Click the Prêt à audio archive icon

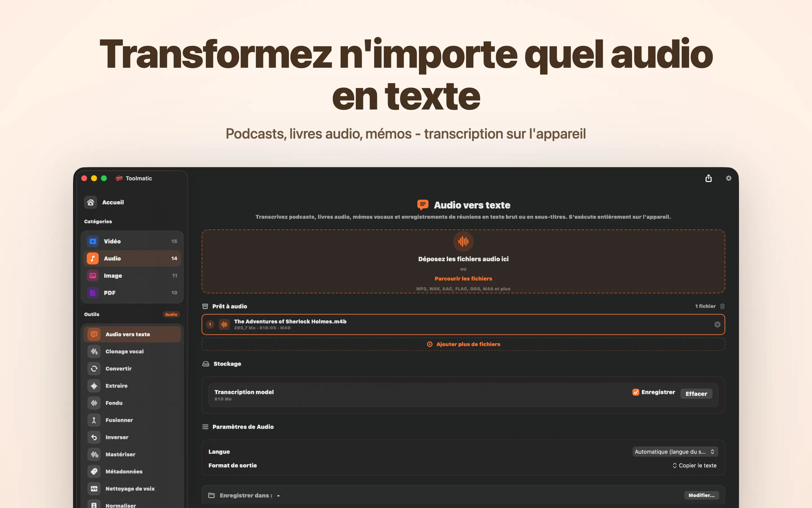click(205, 306)
